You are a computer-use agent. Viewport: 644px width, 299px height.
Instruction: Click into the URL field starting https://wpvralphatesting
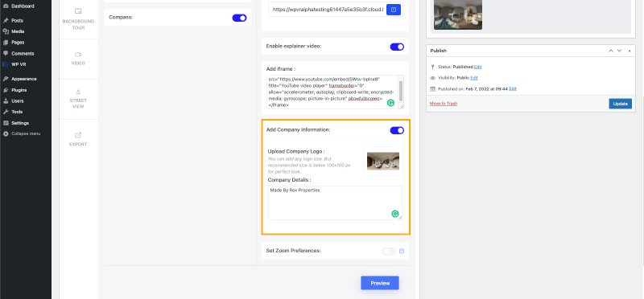pos(327,10)
